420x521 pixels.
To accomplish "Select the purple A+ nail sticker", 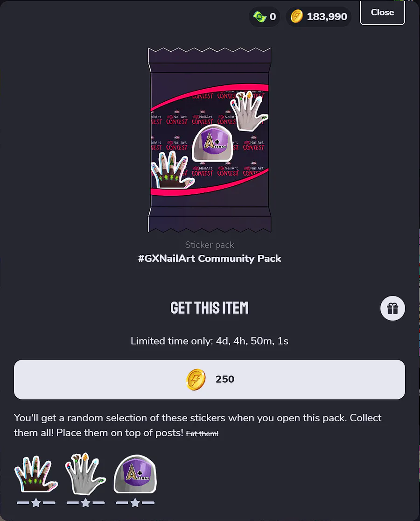I will click(x=135, y=474).
